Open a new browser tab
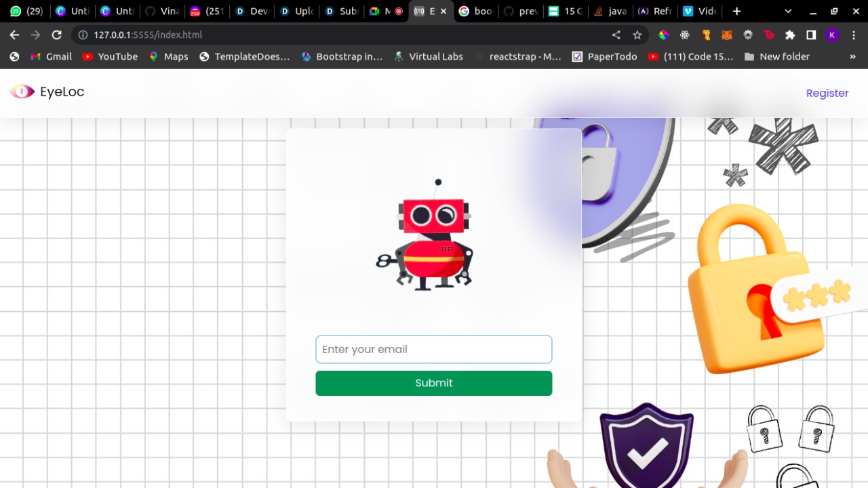Viewport: 868px width, 488px height. [x=736, y=12]
